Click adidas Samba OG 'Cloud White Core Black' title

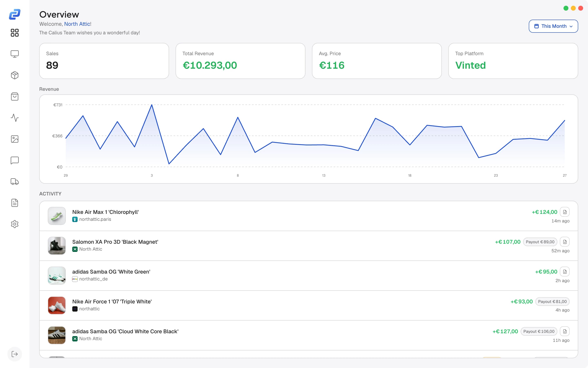click(125, 331)
